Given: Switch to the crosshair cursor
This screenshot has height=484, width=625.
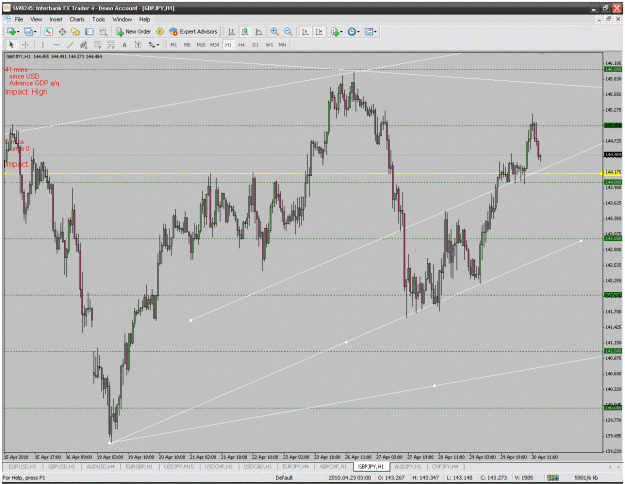Looking at the screenshot, I should point(25,45).
